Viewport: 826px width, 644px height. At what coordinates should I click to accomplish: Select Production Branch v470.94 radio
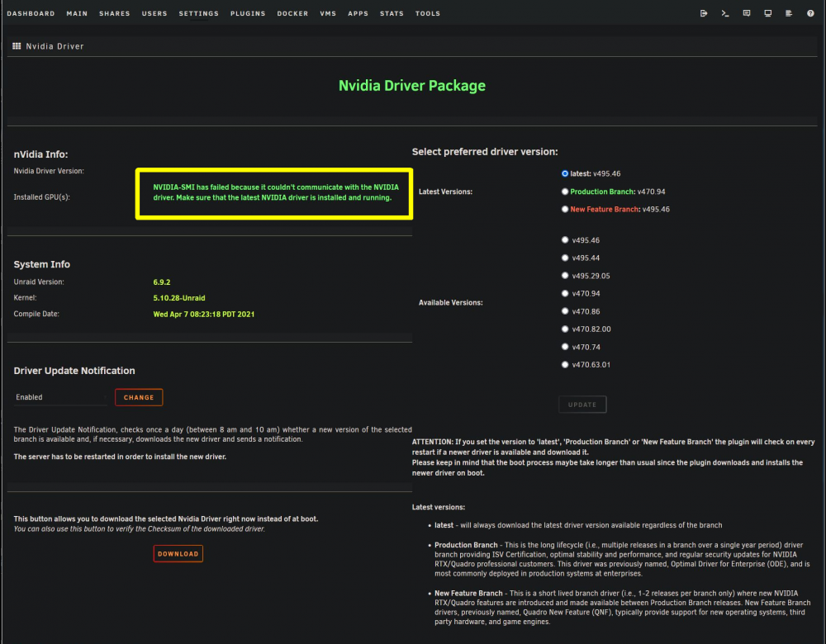click(x=565, y=192)
